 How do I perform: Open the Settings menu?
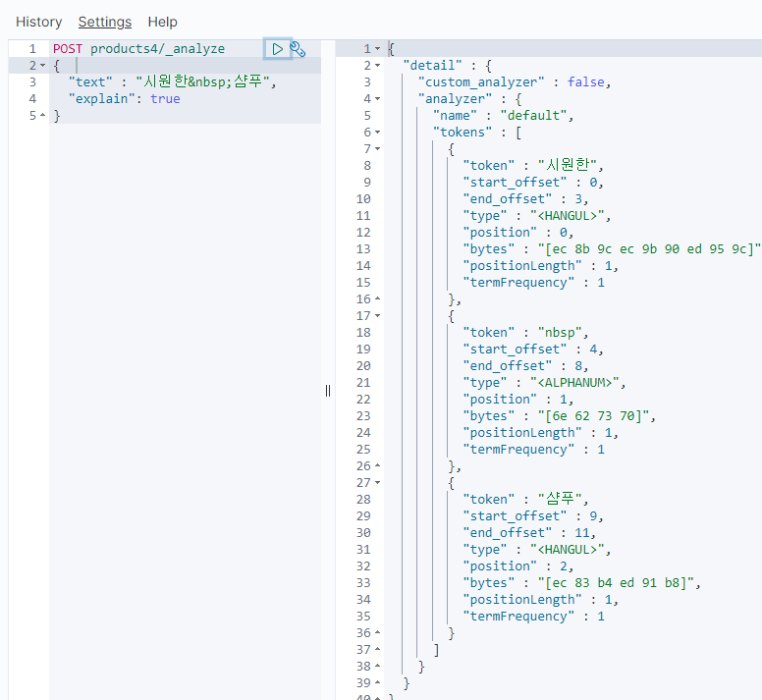pyautogui.click(x=105, y=22)
